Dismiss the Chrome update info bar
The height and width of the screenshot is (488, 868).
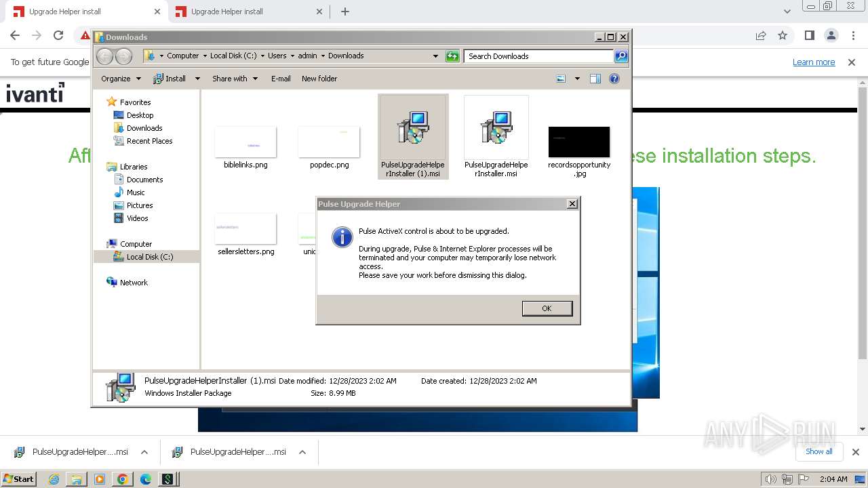(x=852, y=62)
